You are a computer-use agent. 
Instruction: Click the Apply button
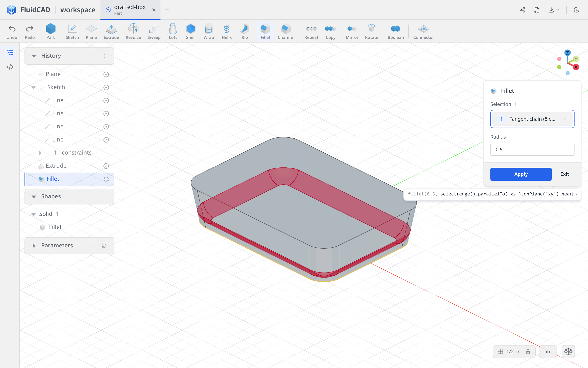coord(521,174)
